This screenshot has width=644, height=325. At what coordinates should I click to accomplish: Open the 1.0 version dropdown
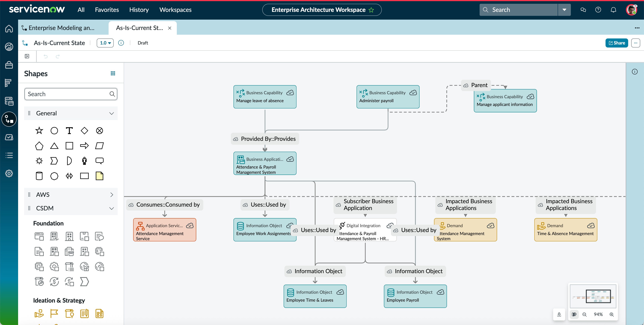(105, 43)
